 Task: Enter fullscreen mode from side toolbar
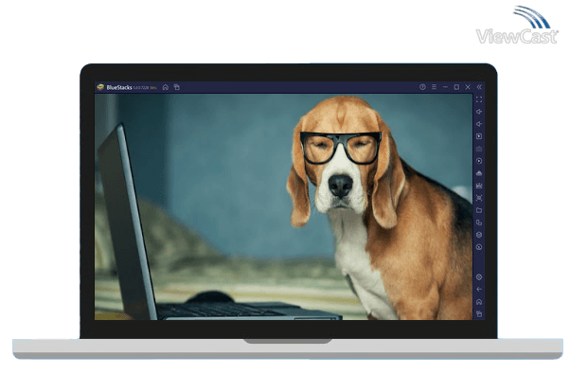pos(479,99)
